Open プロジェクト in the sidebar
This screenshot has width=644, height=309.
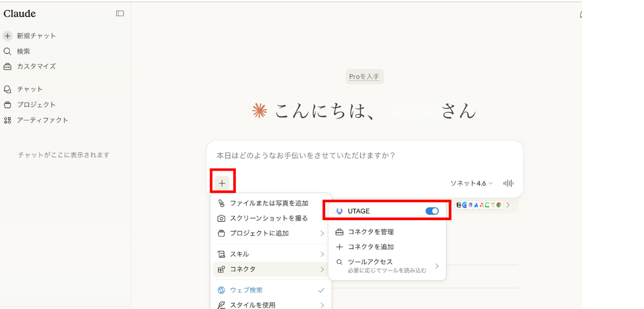pyautogui.click(x=36, y=105)
